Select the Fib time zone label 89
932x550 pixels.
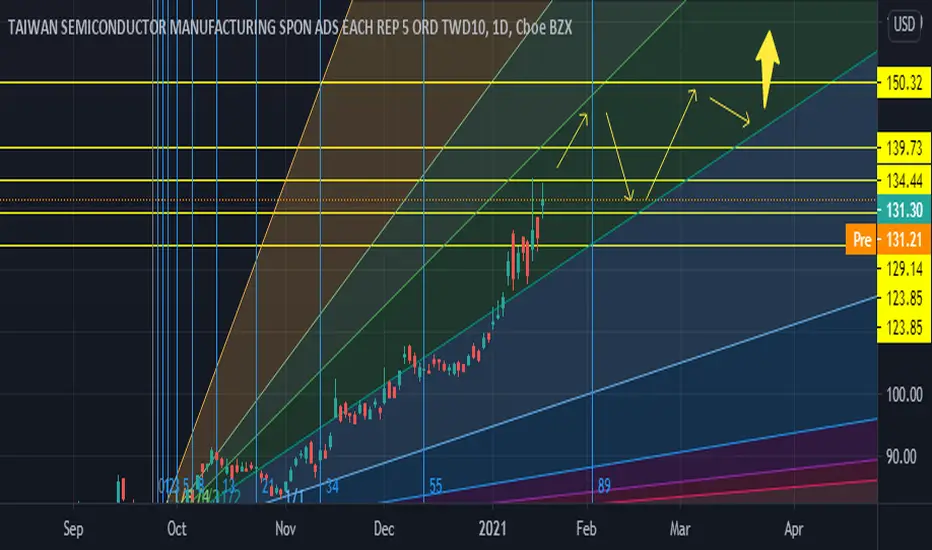[604, 486]
